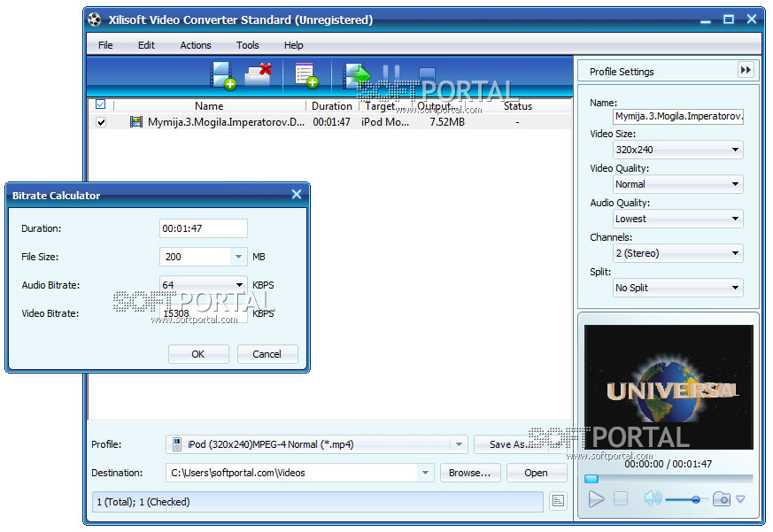Screen dimensions: 773x532
Task: Uncheck the Mymija.3.Mogila file checkbox
Action: pos(101,122)
